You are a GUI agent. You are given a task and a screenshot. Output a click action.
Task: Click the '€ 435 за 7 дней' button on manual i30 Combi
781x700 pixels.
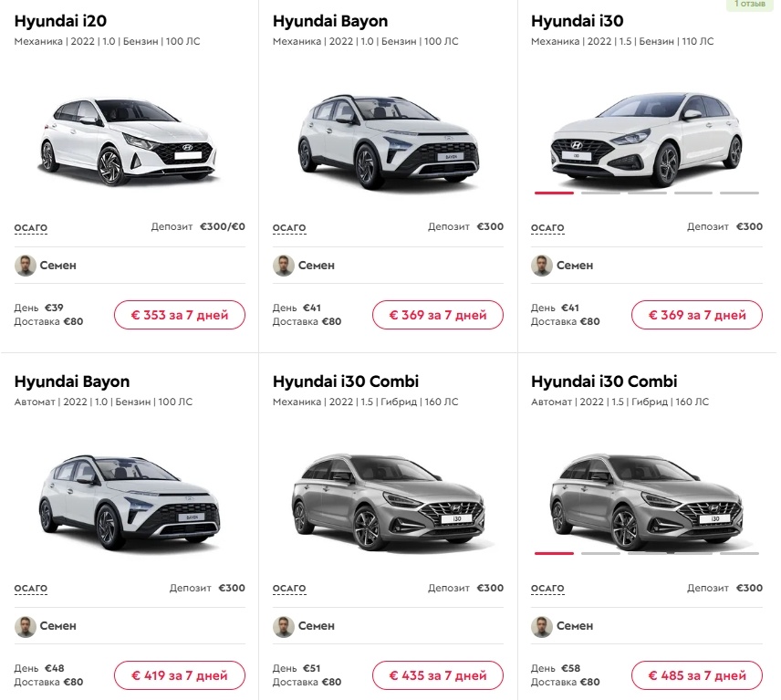point(437,674)
